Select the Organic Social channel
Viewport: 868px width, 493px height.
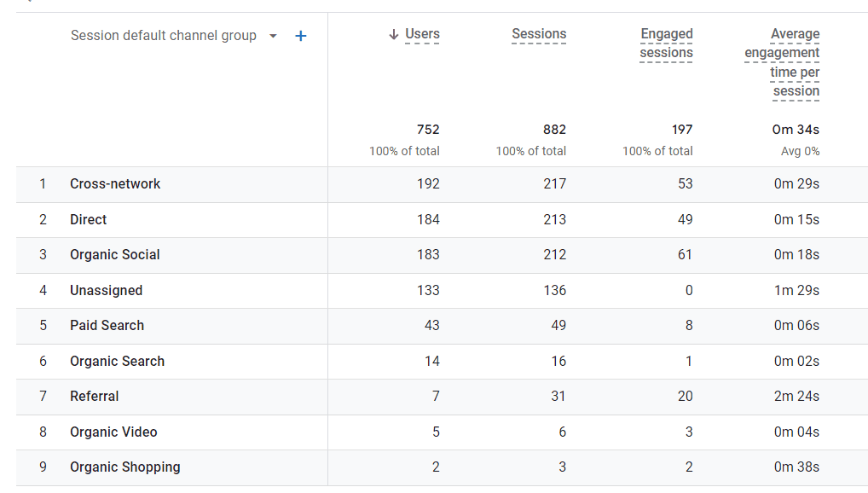point(115,255)
